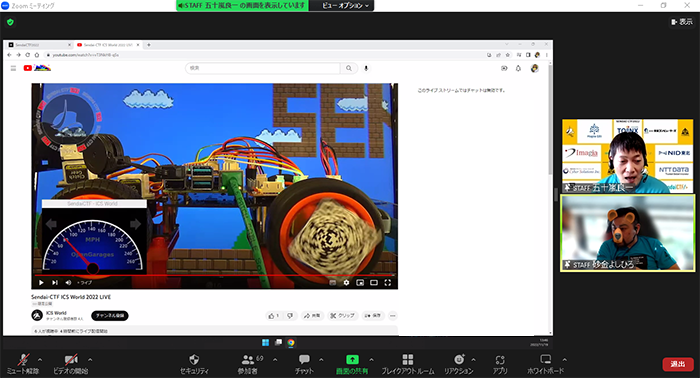Select the Sendai CTF ICS World YouTube tab
Image resolution: width=700 pixels, height=378 pixels.
click(108, 45)
